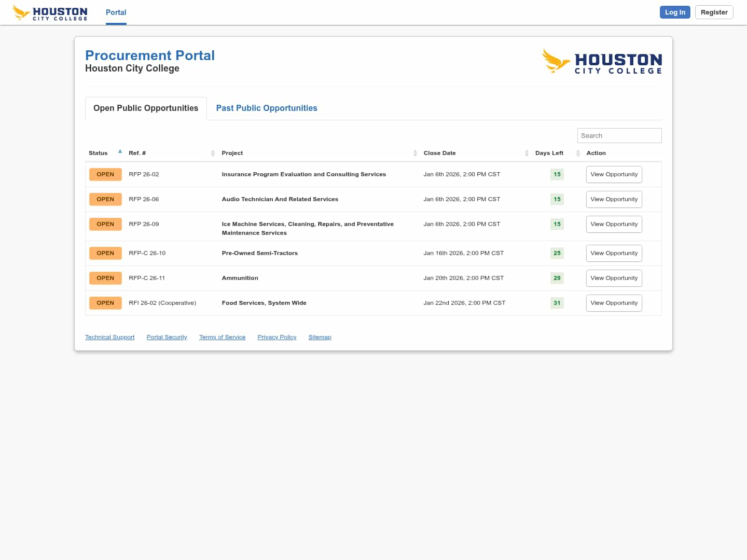
Task: Sort table by Status column arrow
Action: click(120, 152)
